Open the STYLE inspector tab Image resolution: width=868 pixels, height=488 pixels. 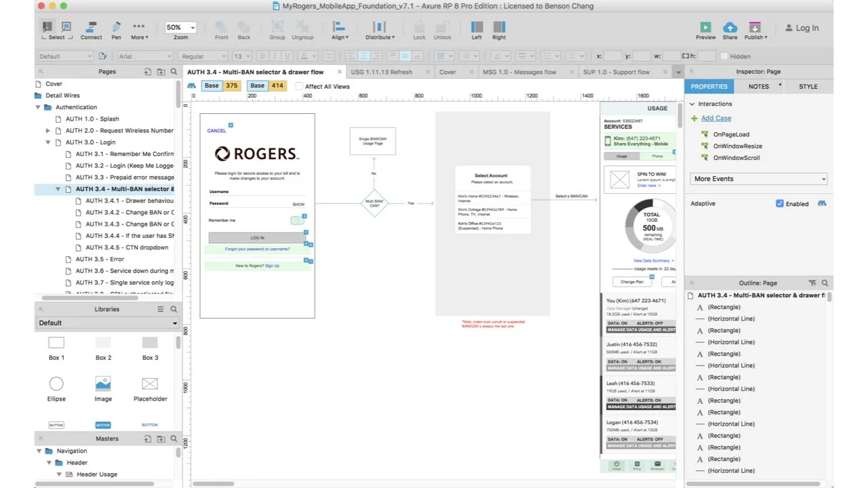pos(808,86)
